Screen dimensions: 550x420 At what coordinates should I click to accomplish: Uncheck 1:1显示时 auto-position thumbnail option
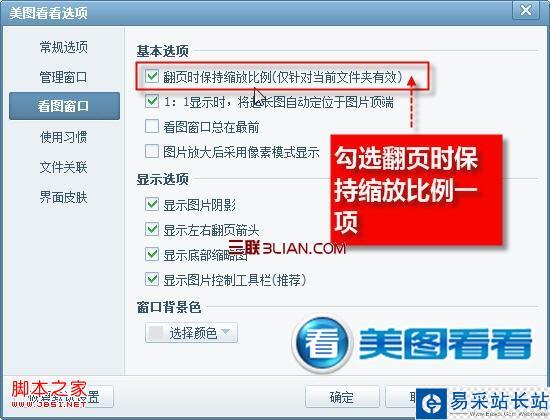tap(152, 101)
